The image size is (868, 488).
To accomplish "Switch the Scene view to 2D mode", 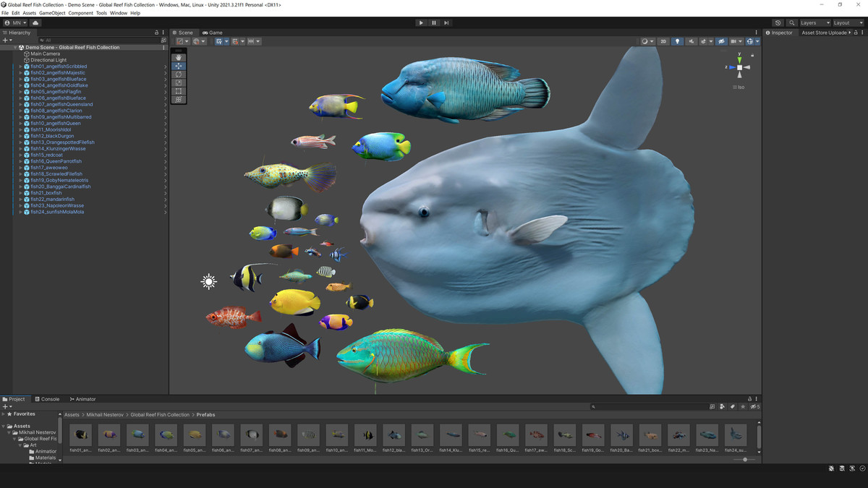I will coord(663,41).
